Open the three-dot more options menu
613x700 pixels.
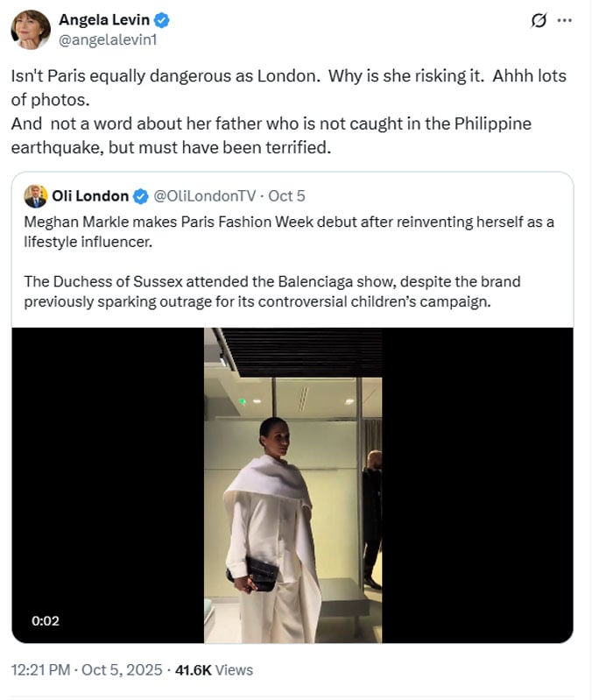(x=566, y=20)
